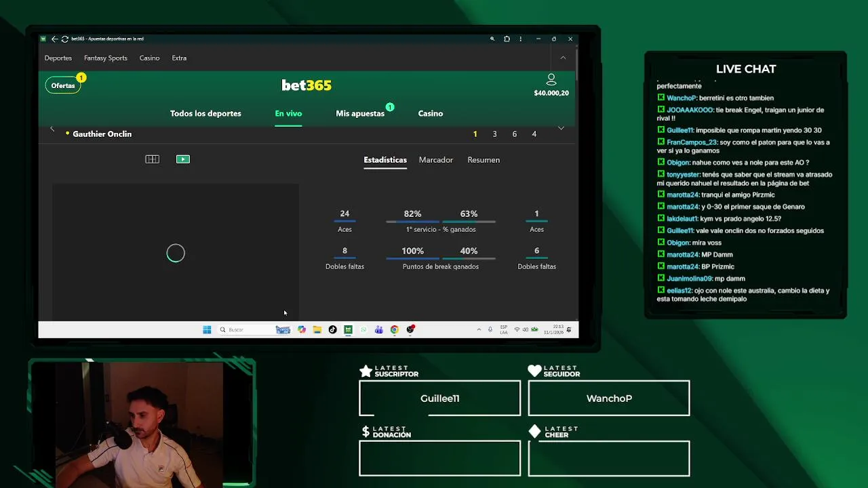Screen dimensions: 868x488
Task: Open Casino tab in green navigation
Action: click(x=431, y=113)
